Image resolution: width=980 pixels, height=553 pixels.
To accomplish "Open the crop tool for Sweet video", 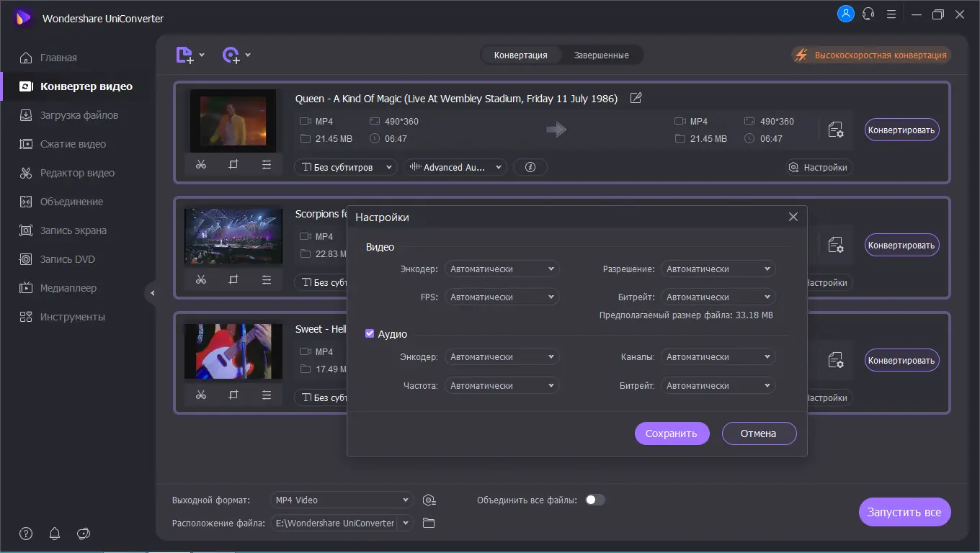I will click(233, 395).
